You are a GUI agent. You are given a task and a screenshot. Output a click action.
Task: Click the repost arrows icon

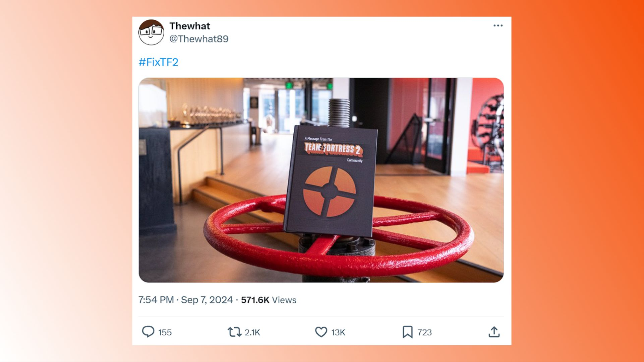point(234,332)
